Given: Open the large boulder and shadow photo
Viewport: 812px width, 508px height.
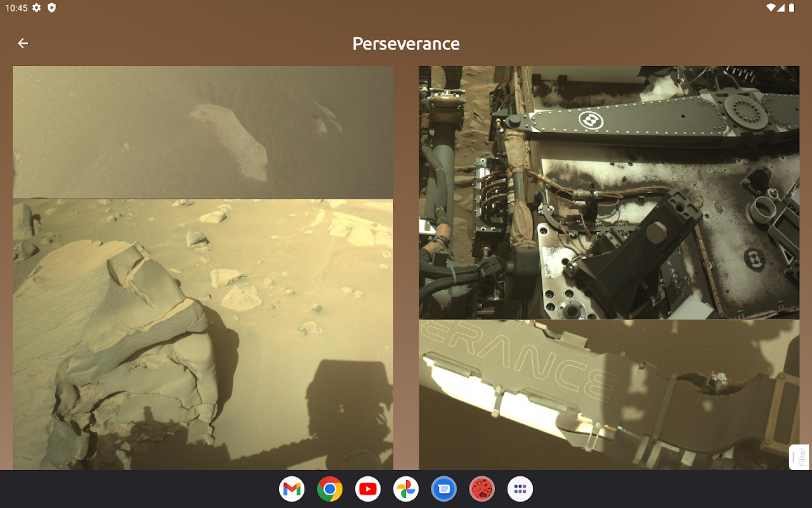Looking at the screenshot, I should [203, 335].
